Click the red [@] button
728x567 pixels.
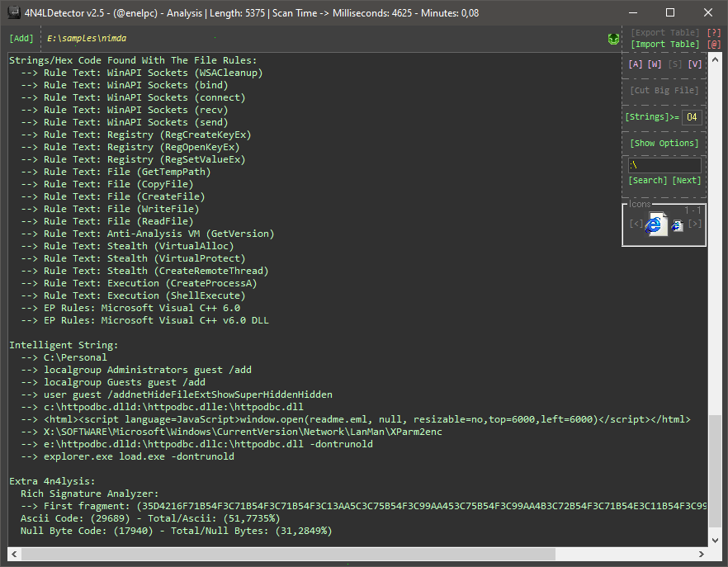click(714, 44)
